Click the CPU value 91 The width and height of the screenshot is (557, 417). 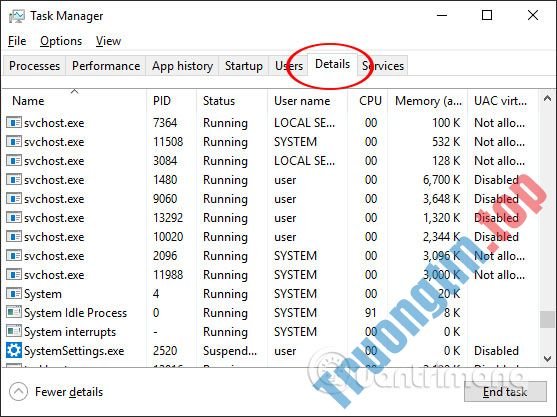point(371,313)
